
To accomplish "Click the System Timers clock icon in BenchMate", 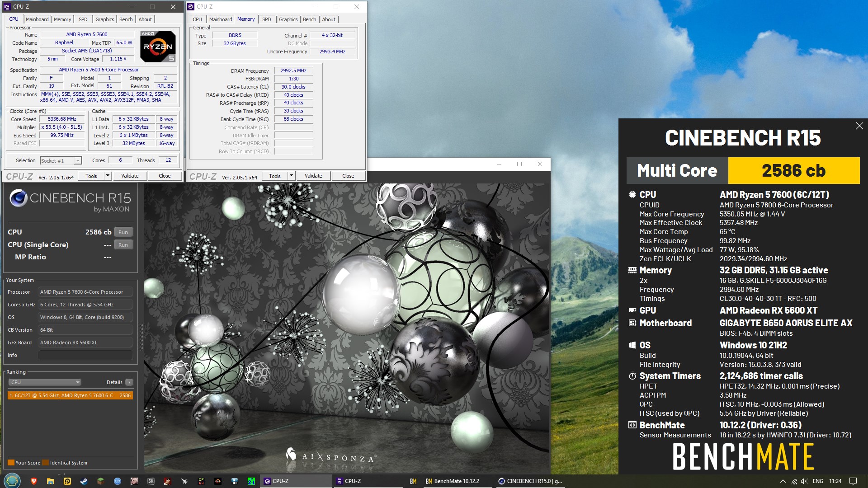I will [x=632, y=376].
